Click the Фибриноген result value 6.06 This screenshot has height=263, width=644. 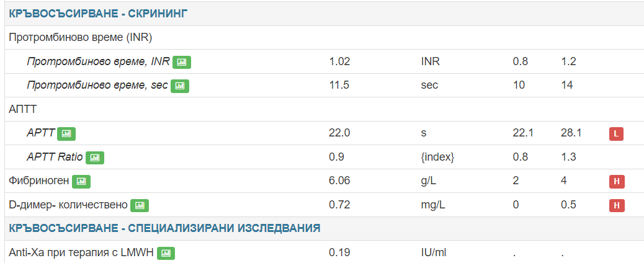(x=339, y=181)
